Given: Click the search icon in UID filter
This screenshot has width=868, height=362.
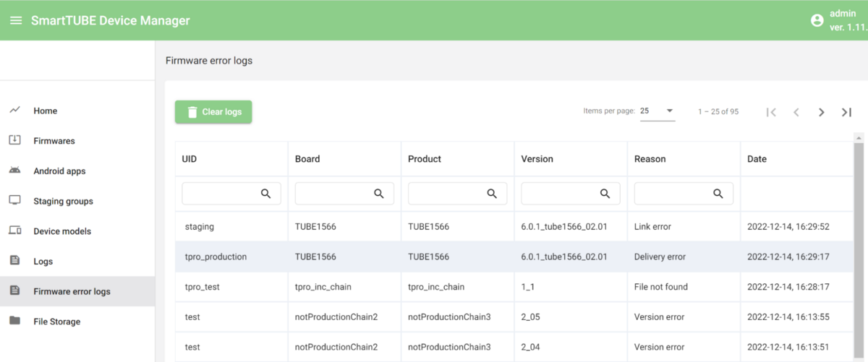Looking at the screenshot, I should coord(266,194).
